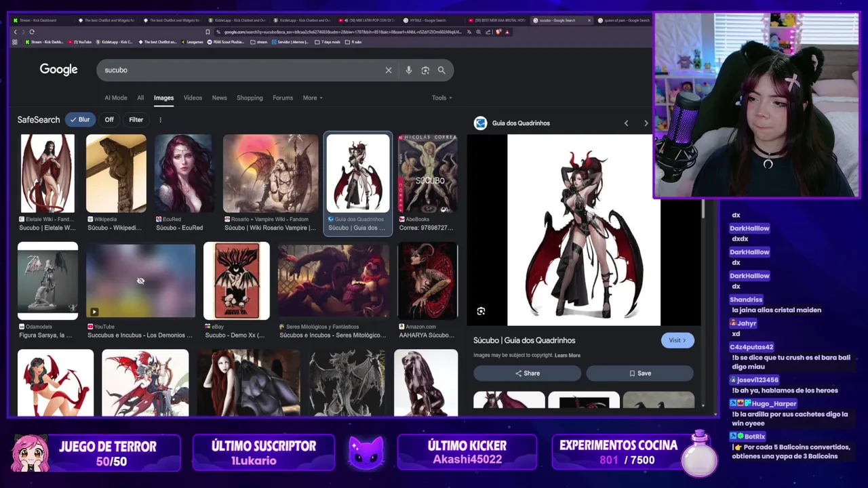Set SafeSearch to Blur
Image resolution: width=868 pixels, height=488 pixels.
80,120
